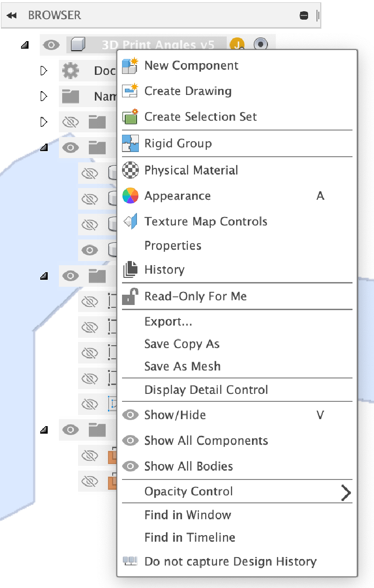This screenshot has height=588, width=374.
Task: Choose Properties from the context menu
Action: coord(173,246)
